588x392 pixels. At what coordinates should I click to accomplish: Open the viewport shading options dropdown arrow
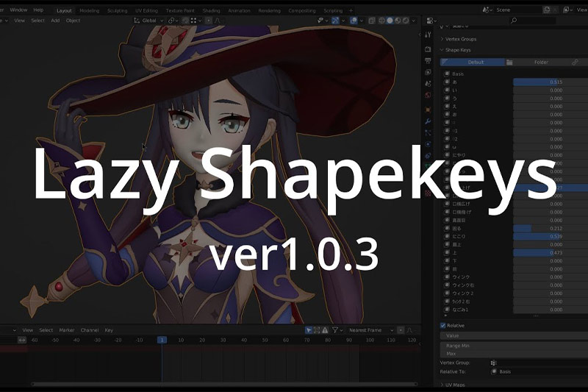click(x=414, y=21)
